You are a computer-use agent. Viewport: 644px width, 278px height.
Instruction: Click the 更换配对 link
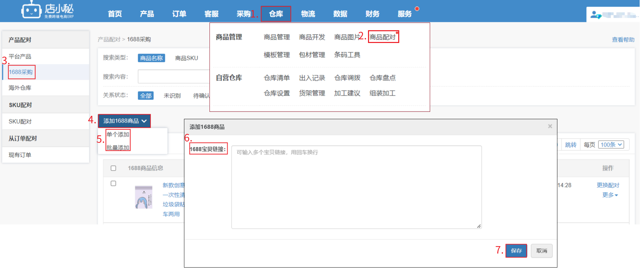pos(608,185)
